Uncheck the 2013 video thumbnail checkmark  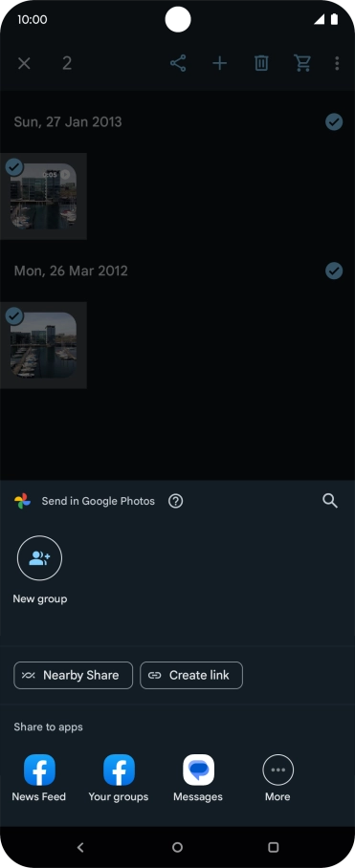(x=13, y=167)
